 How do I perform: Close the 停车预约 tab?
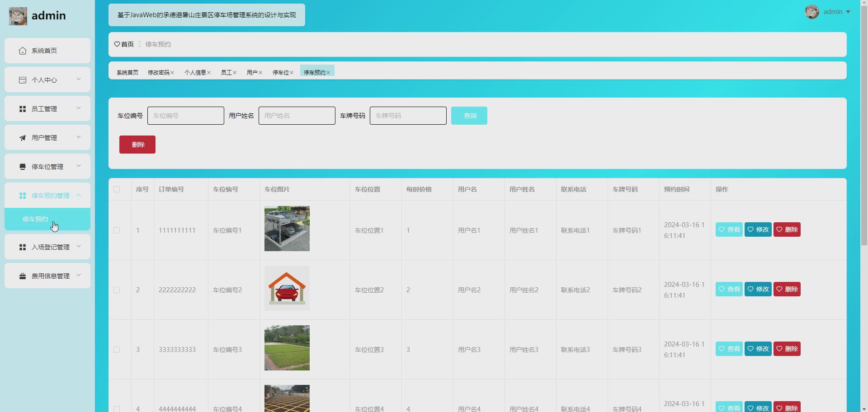click(x=328, y=73)
